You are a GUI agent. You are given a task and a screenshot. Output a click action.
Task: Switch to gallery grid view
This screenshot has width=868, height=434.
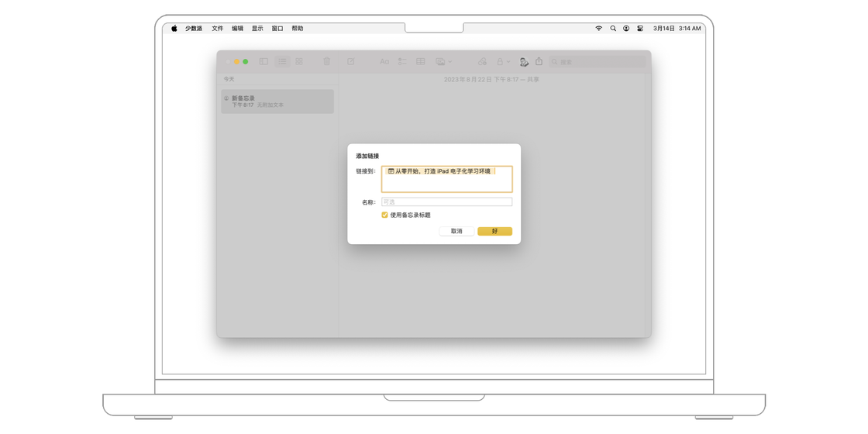click(299, 62)
